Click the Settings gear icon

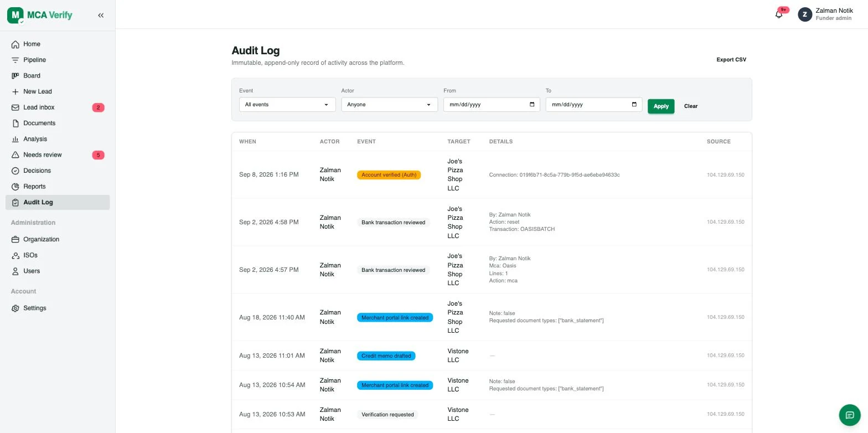[15, 308]
